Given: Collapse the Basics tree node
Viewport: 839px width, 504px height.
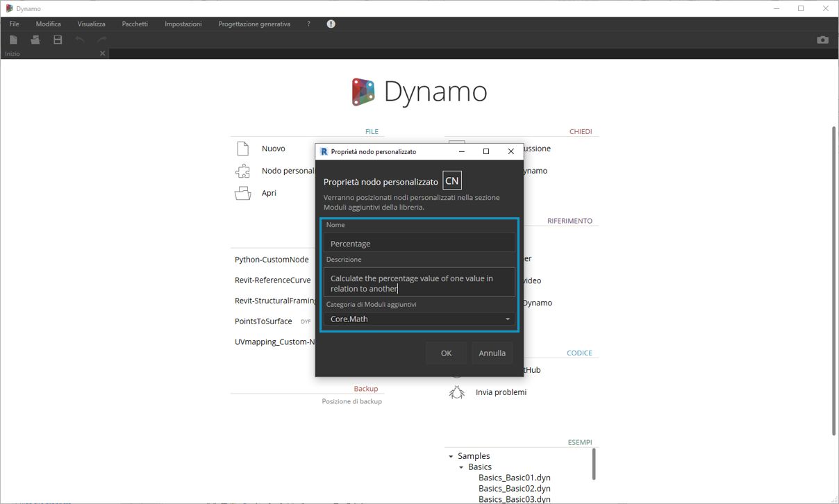Looking at the screenshot, I should [461, 467].
